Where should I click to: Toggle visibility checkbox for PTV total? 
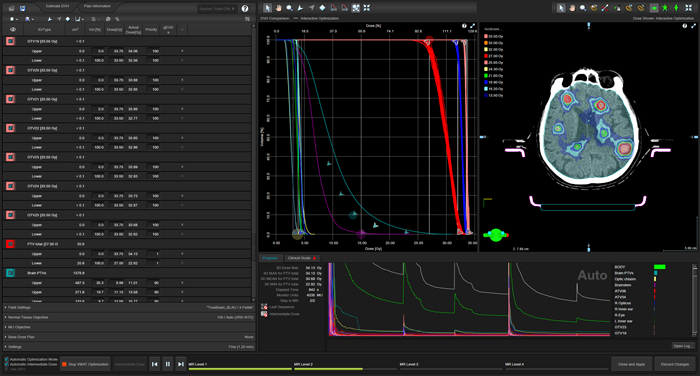10,244
